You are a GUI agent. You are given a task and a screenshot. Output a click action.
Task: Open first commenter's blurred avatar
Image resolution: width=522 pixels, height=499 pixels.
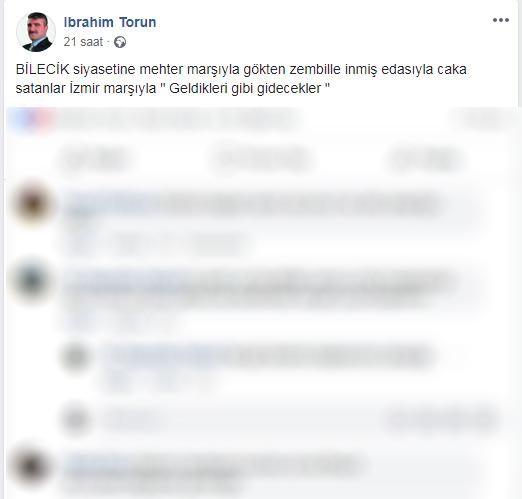(33, 203)
